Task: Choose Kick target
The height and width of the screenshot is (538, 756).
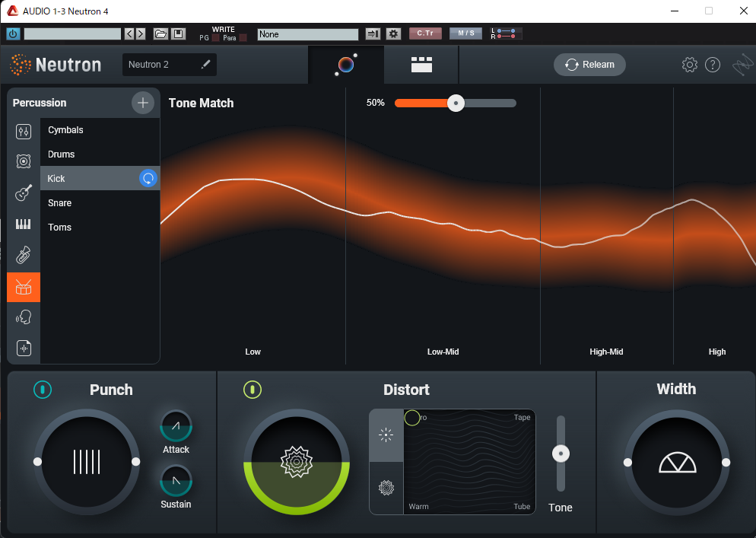Action: (x=100, y=179)
